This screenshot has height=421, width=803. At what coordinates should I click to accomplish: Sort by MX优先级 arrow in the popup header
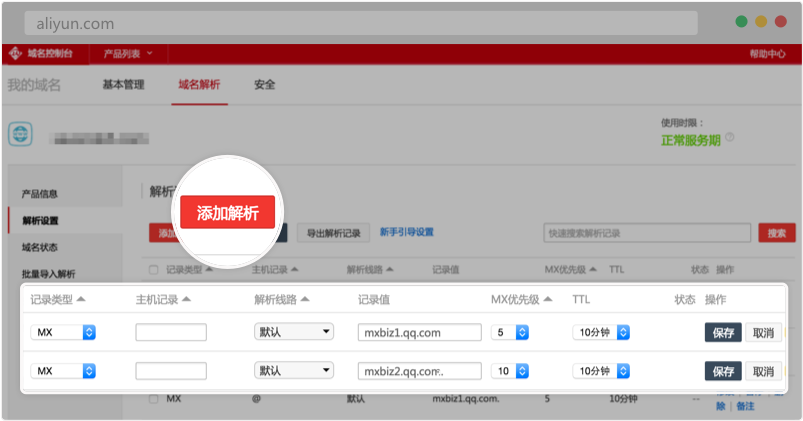pos(548,300)
